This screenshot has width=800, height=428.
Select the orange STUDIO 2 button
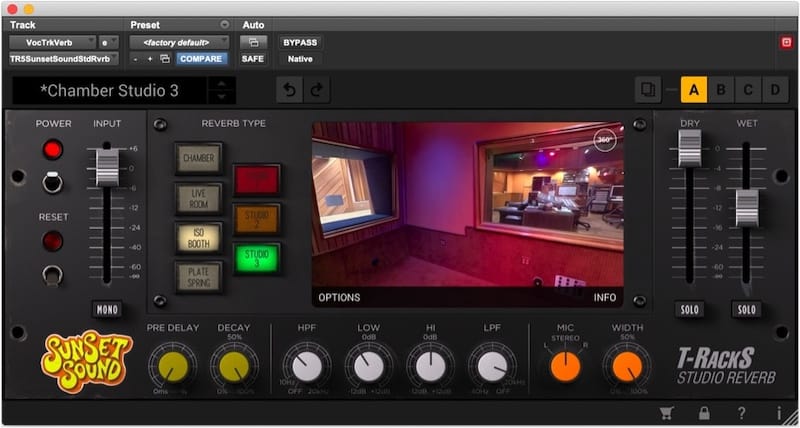257,219
